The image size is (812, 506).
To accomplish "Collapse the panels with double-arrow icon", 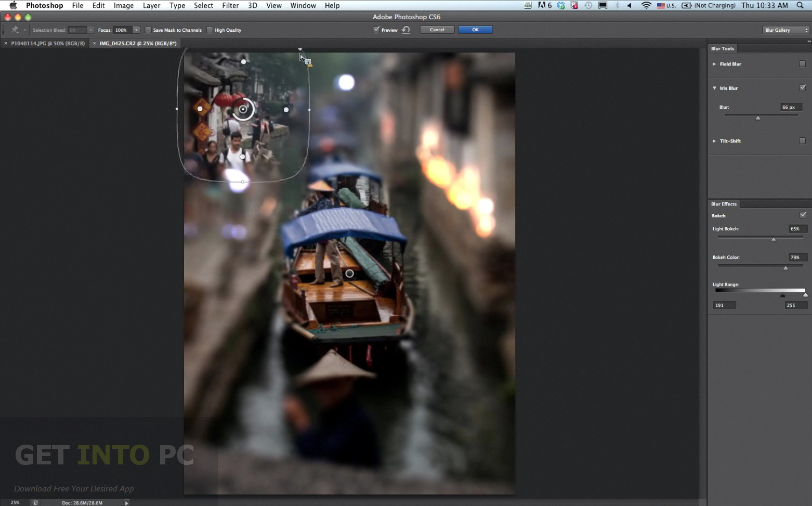I will click(x=808, y=41).
